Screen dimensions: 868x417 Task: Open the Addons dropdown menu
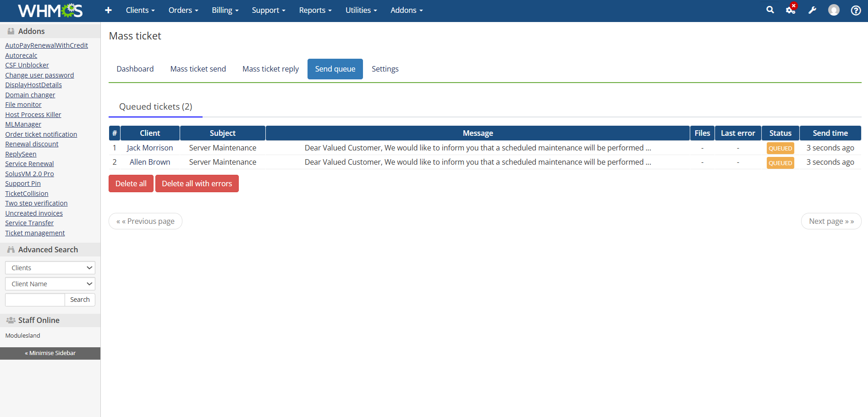(407, 10)
